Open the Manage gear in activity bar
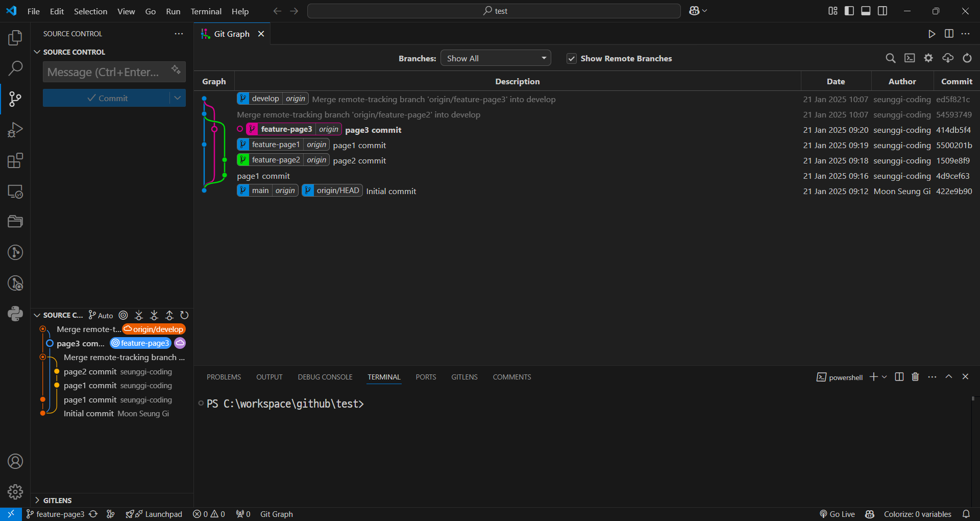The image size is (980, 521). tap(15, 492)
